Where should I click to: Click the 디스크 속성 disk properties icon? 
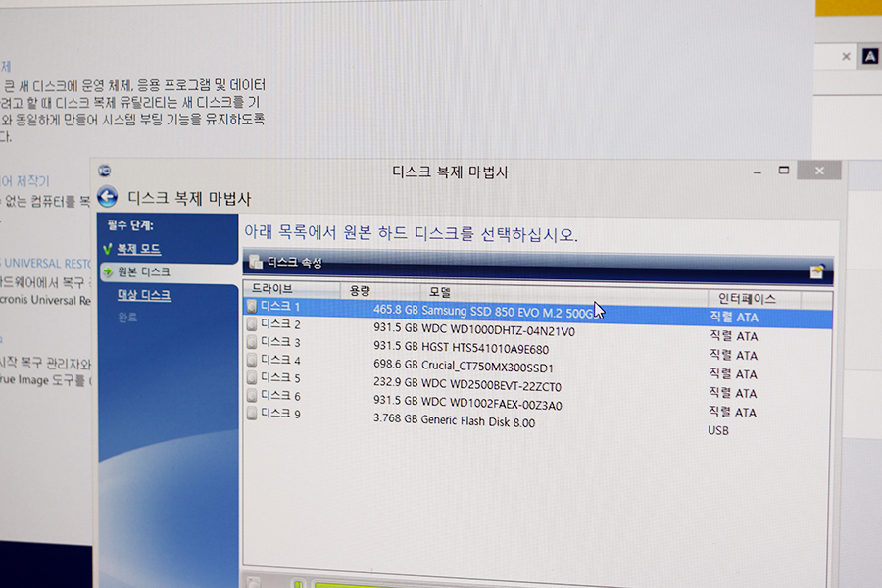pyautogui.click(x=256, y=262)
